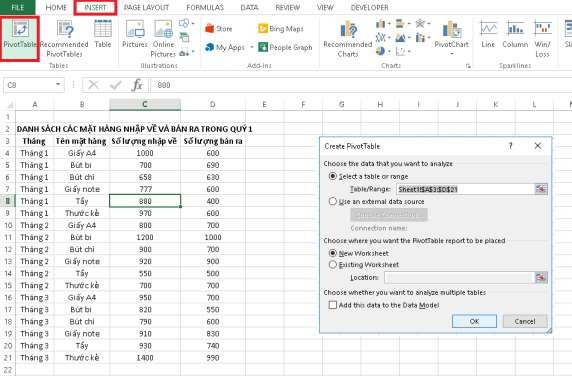Open the Office Store add-in
Image resolution: width=572 pixels, height=376 pixels.
point(219,28)
